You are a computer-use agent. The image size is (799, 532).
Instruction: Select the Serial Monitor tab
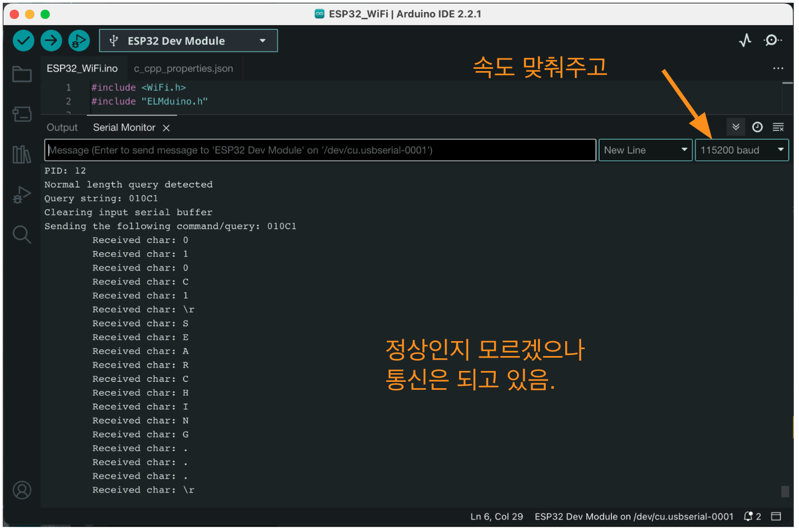124,127
